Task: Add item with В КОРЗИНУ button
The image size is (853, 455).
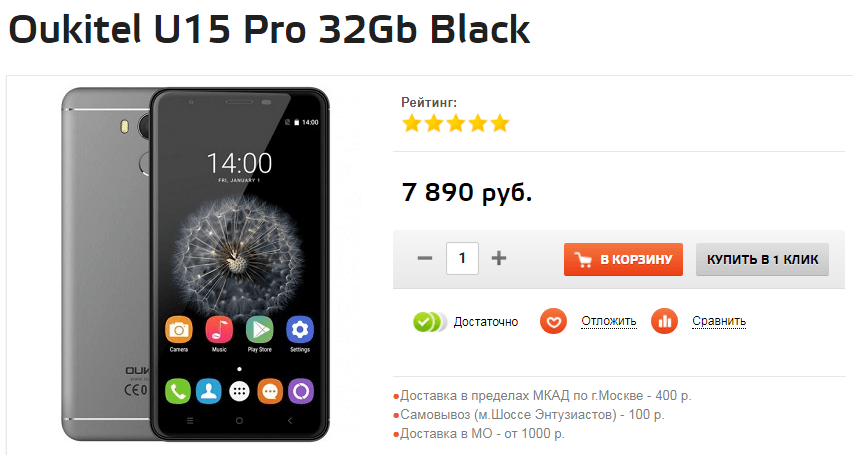Action: tap(623, 260)
